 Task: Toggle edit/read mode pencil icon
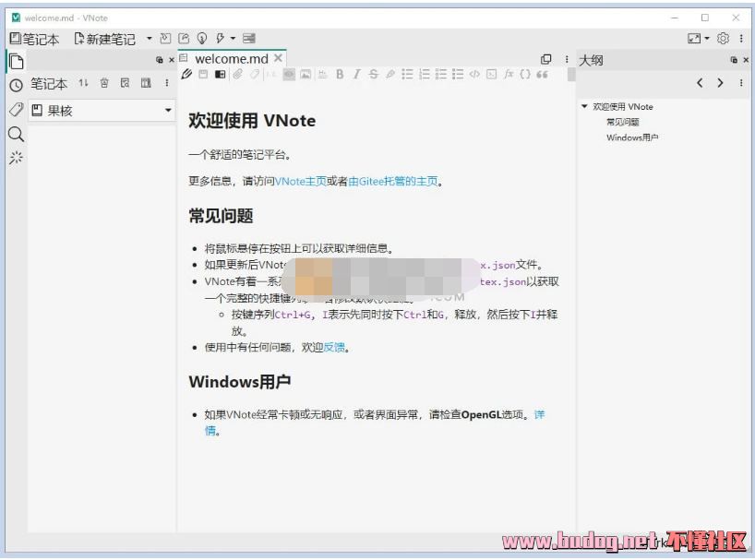(187, 75)
